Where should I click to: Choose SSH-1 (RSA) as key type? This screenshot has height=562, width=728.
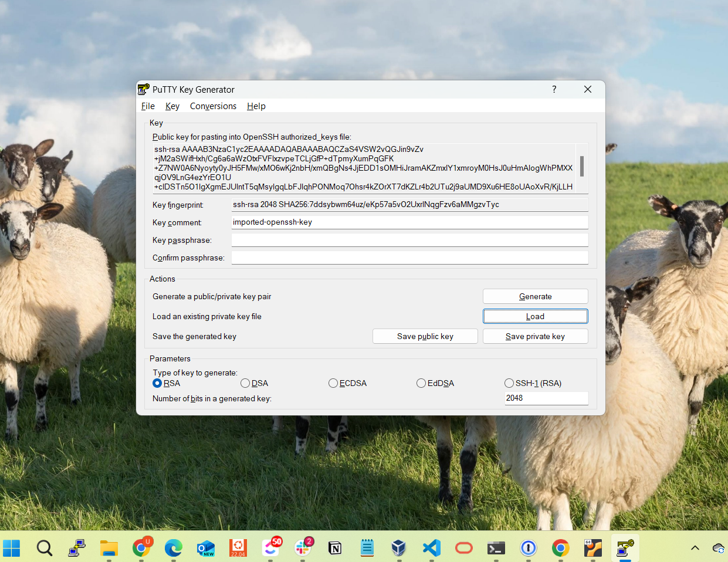click(x=509, y=382)
